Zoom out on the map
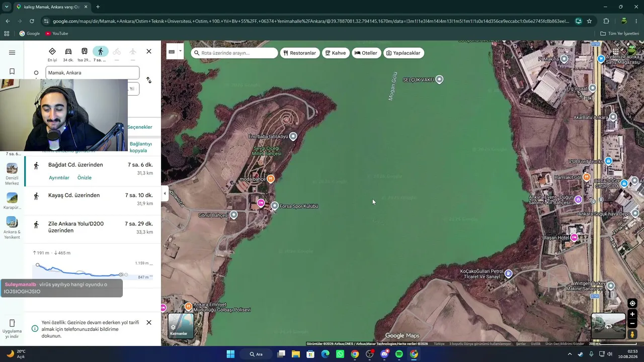This screenshot has width=644, height=362. coord(632,324)
